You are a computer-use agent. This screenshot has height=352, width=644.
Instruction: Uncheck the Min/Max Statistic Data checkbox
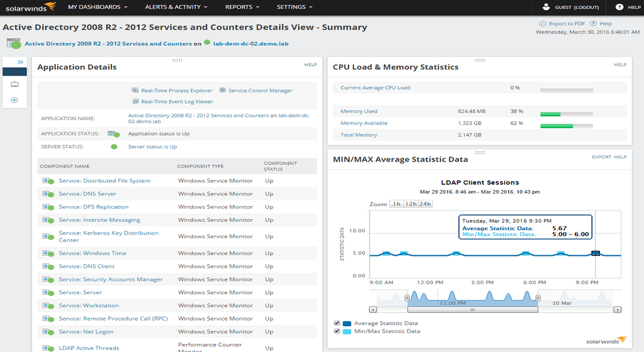(x=337, y=331)
